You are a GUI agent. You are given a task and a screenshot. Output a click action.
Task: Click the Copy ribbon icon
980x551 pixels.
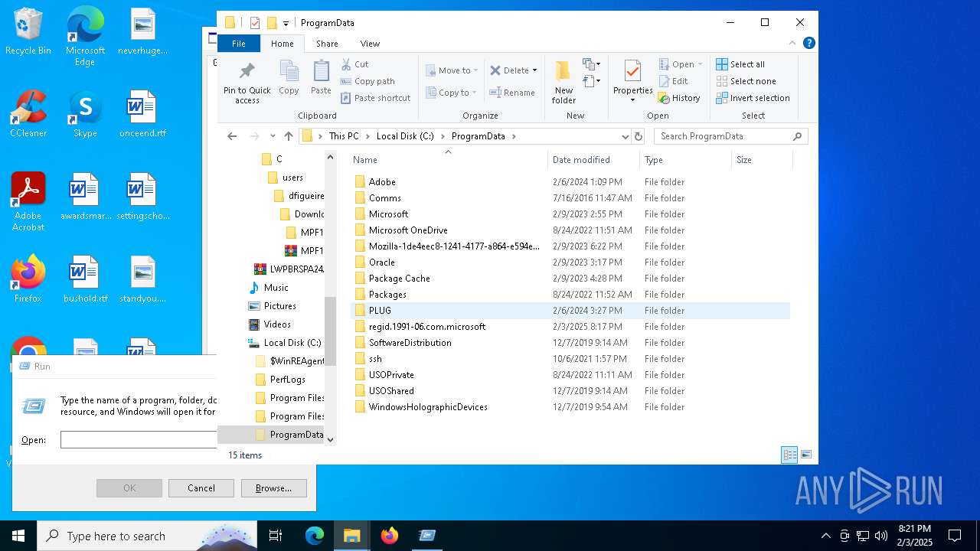coord(289,78)
